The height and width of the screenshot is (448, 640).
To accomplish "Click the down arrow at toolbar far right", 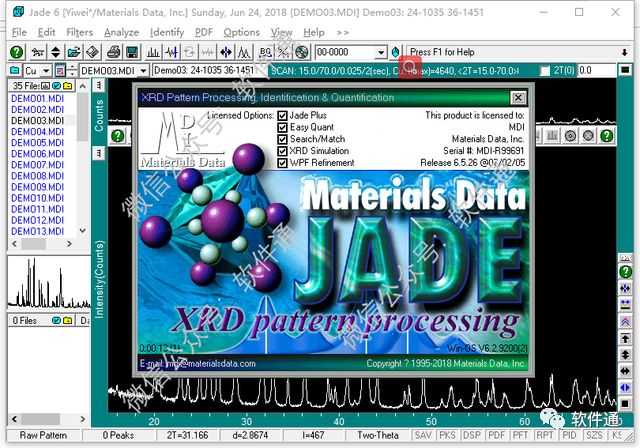I will point(624,52).
